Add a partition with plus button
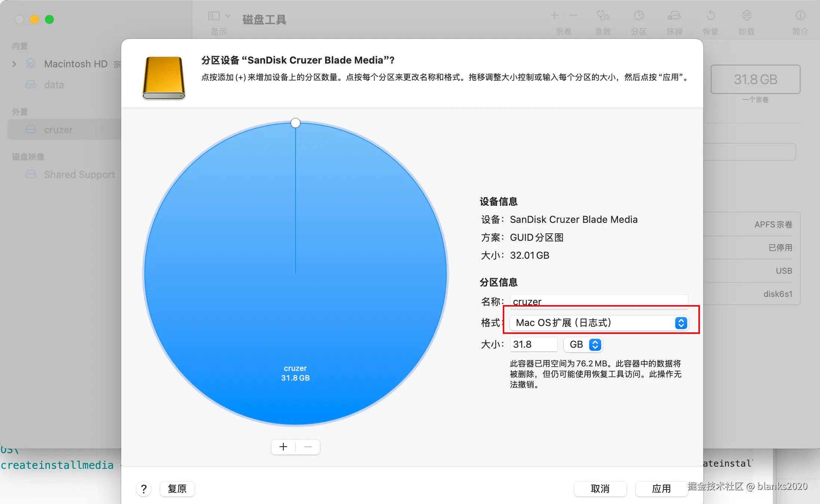The height and width of the screenshot is (504, 820). (x=283, y=447)
